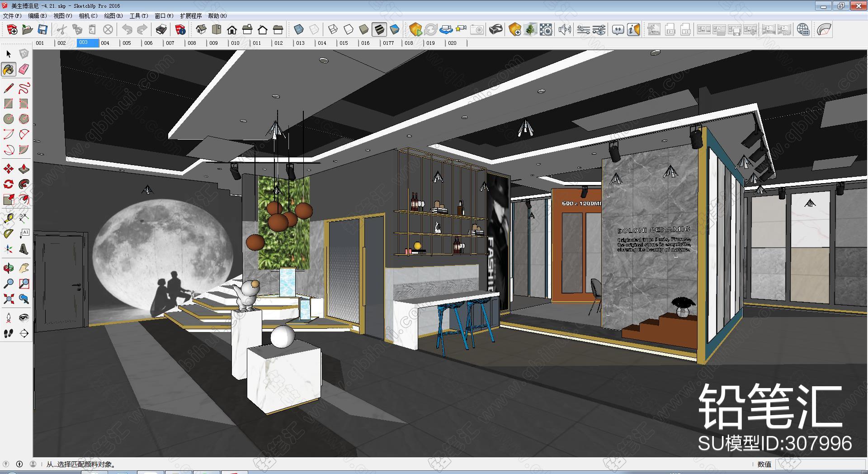
Task: Select the Look Around eye tool
Action: point(24,318)
